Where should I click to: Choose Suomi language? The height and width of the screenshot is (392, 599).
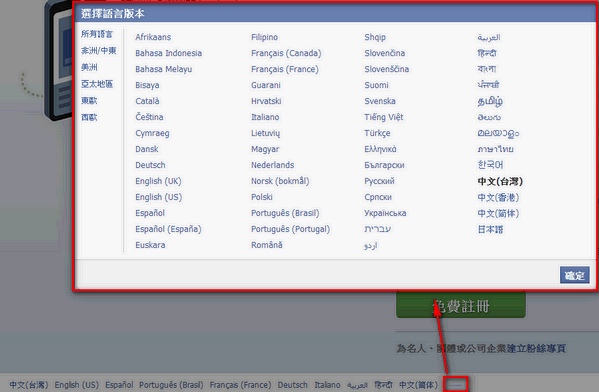point(376,85)
